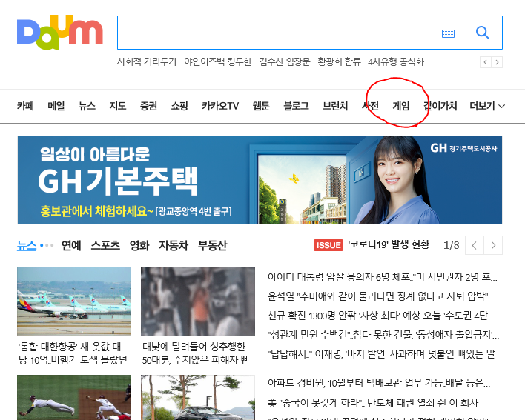
Task: Switch to the 영화 tab
Action: tap(139, 245)
